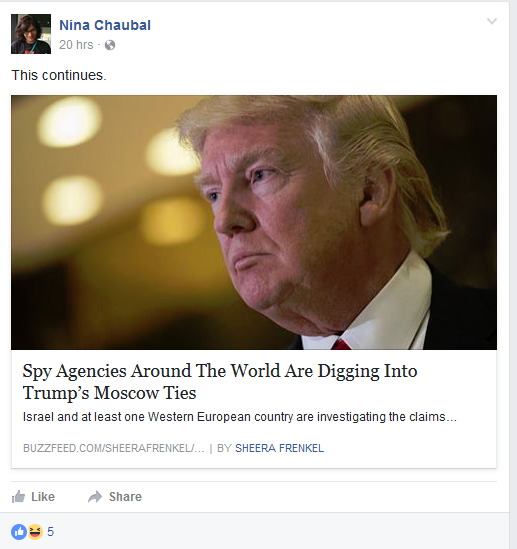View Nina Chaubal's profile picture
The width and height of the screenshot is (517, 549).
[31, 34]
